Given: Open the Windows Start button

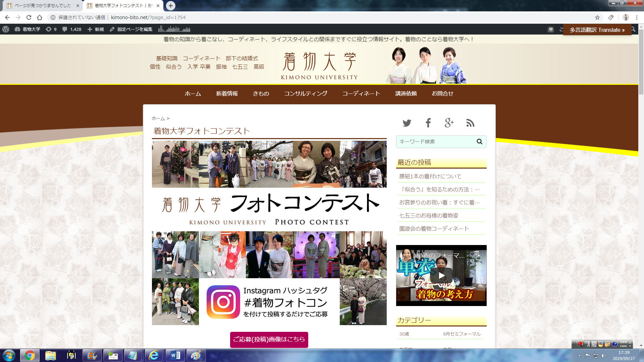Looking at the screenshot, I should [9, 355].
